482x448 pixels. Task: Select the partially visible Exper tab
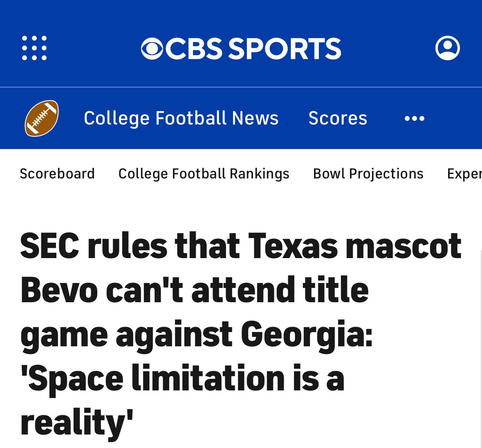[x=464, y=174]
